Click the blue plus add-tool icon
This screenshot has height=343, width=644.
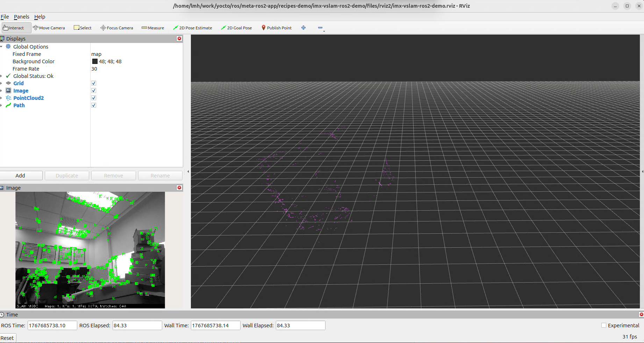[x=303, y=28]
